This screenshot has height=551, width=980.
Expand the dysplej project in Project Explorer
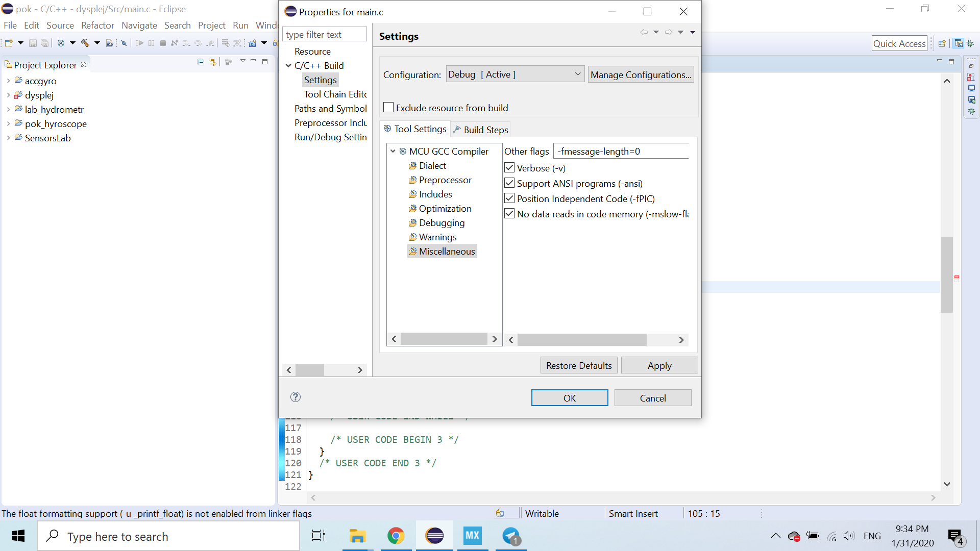click(9, 95)
